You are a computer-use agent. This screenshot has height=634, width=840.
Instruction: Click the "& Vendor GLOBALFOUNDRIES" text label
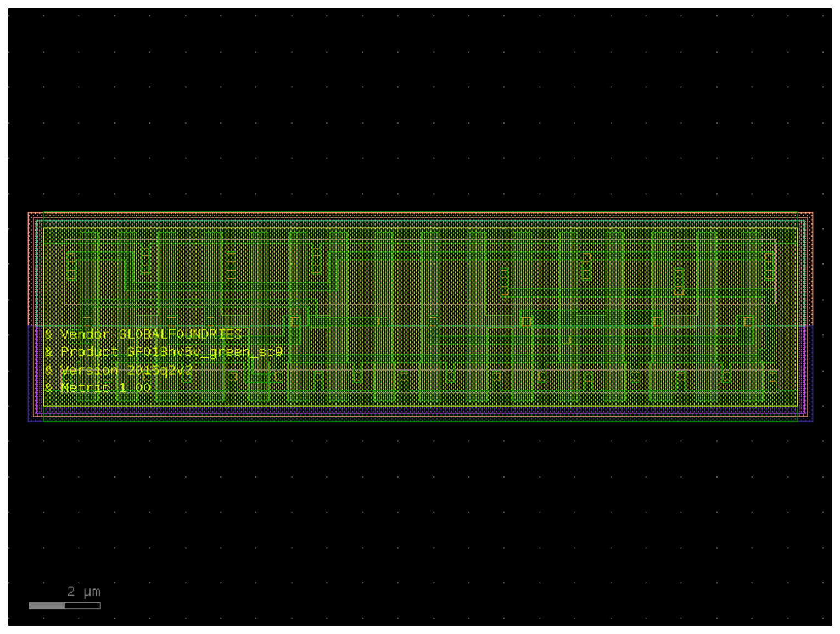click(x=143, y=334)
